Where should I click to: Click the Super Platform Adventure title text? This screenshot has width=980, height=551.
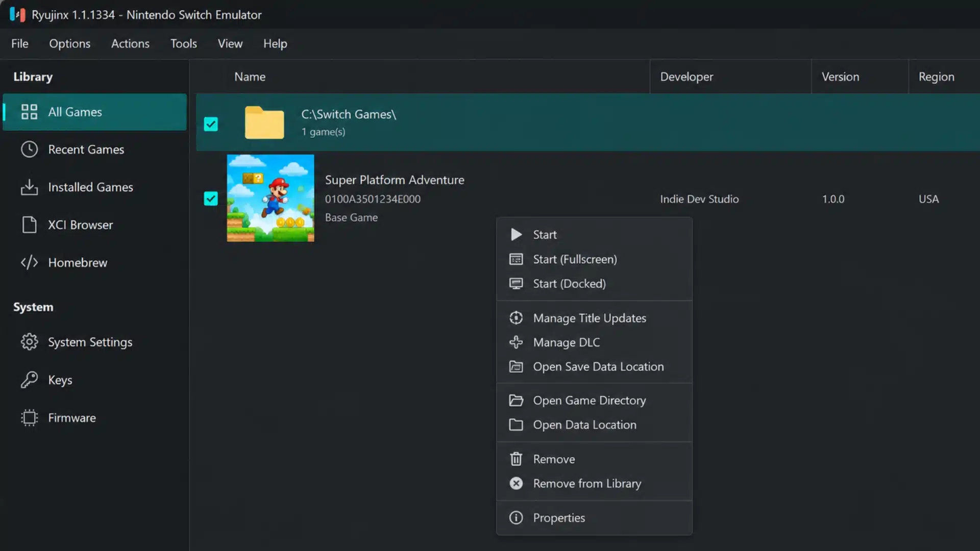pos(395,180)
